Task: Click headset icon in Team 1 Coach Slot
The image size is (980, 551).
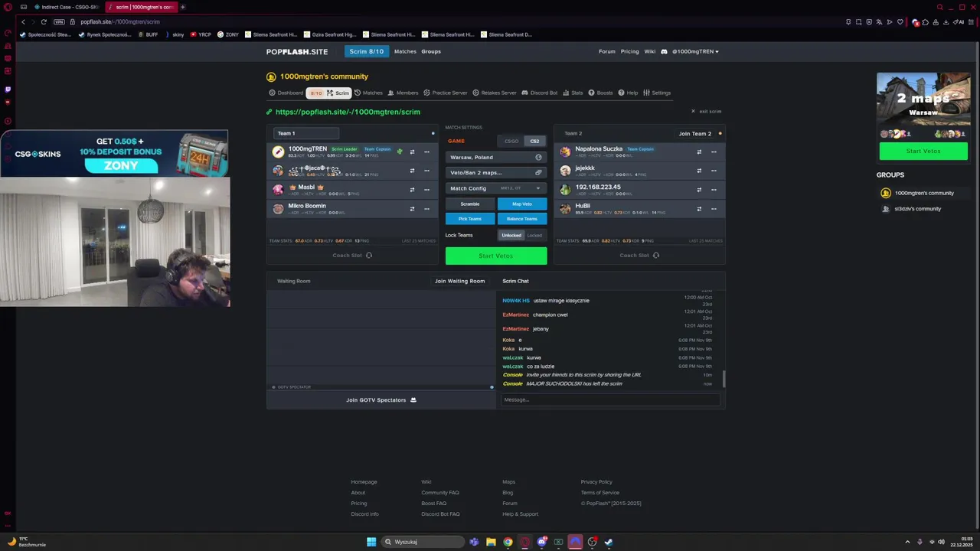Action: [369, 256]
